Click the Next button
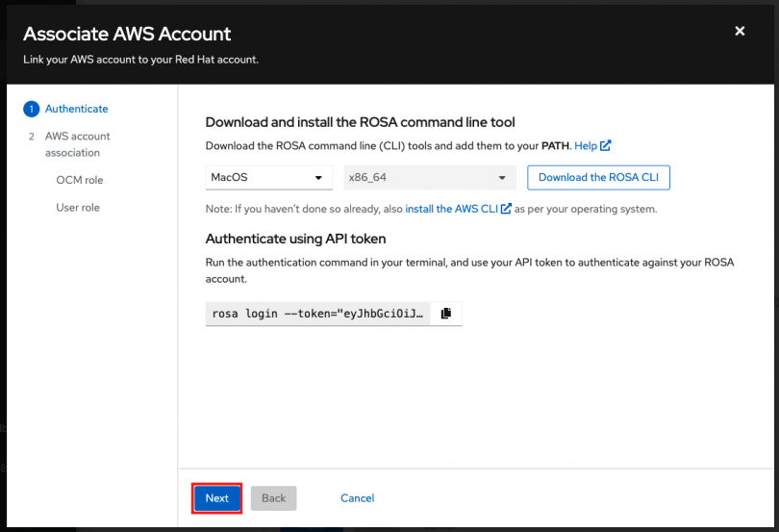This screenshot has width=779, height=532. point(216,498)
